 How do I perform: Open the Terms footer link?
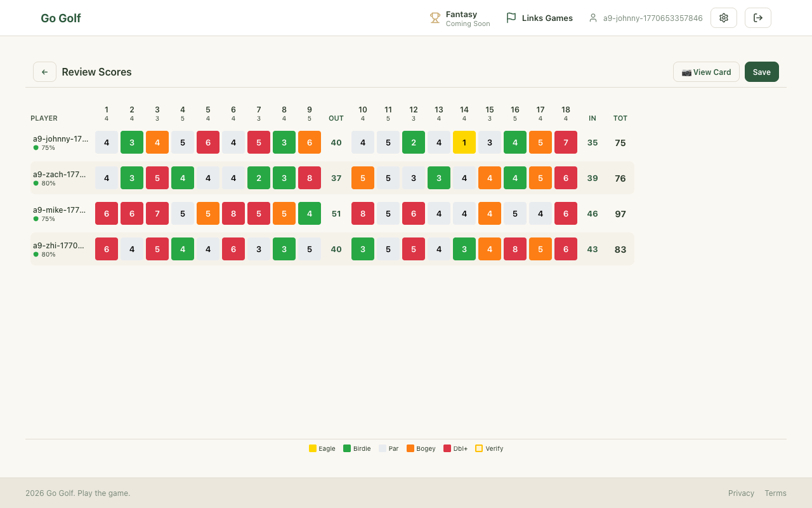click(775, 493)
